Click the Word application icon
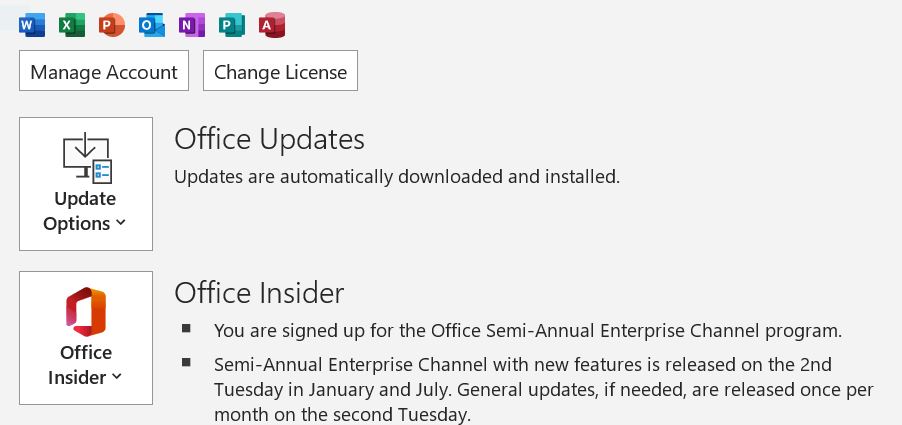 point(32,25)
